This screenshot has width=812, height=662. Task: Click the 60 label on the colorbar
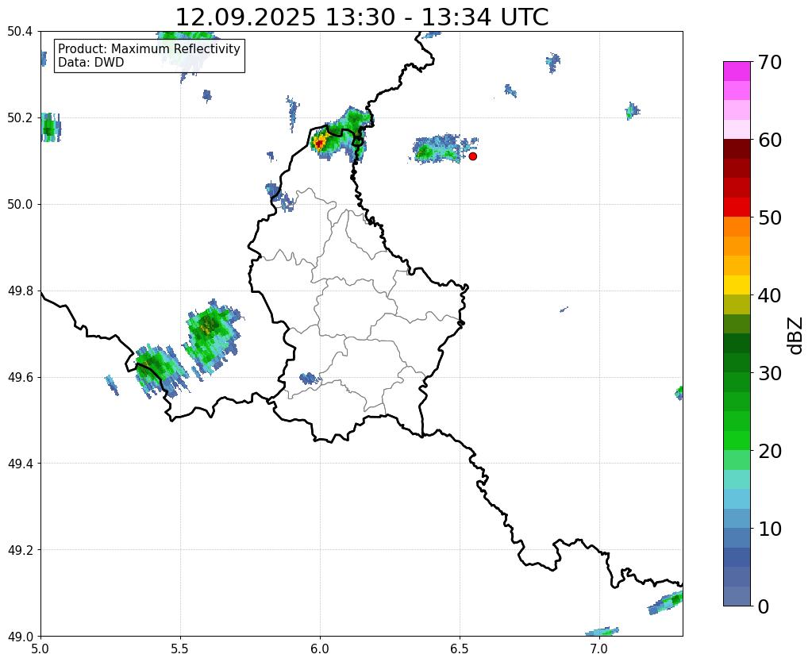[x=770, y=140]
